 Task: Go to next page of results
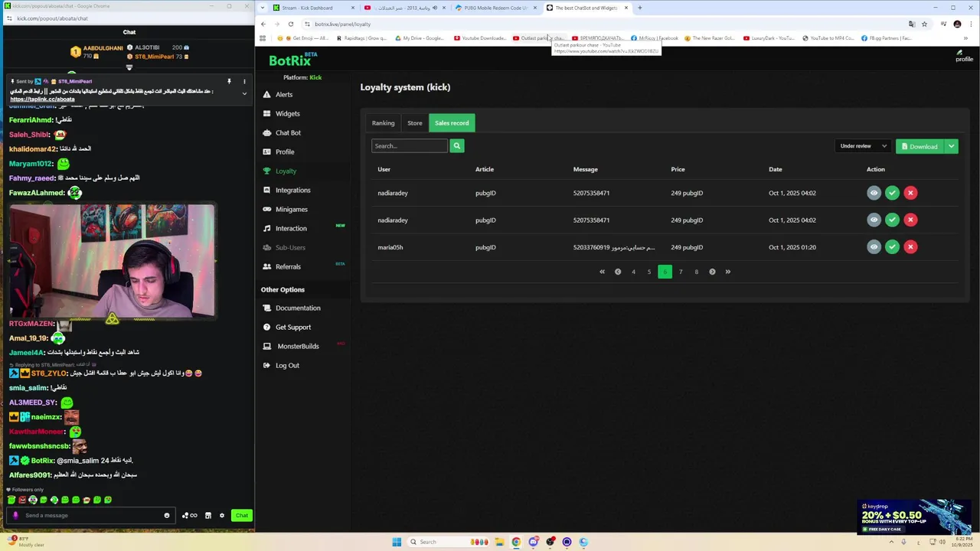712,272
